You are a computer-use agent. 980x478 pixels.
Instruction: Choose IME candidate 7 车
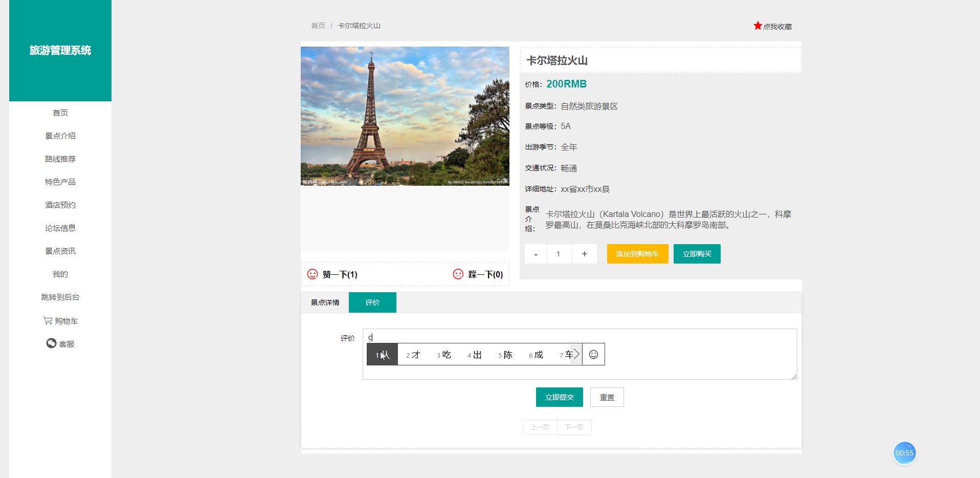[565, 355]
